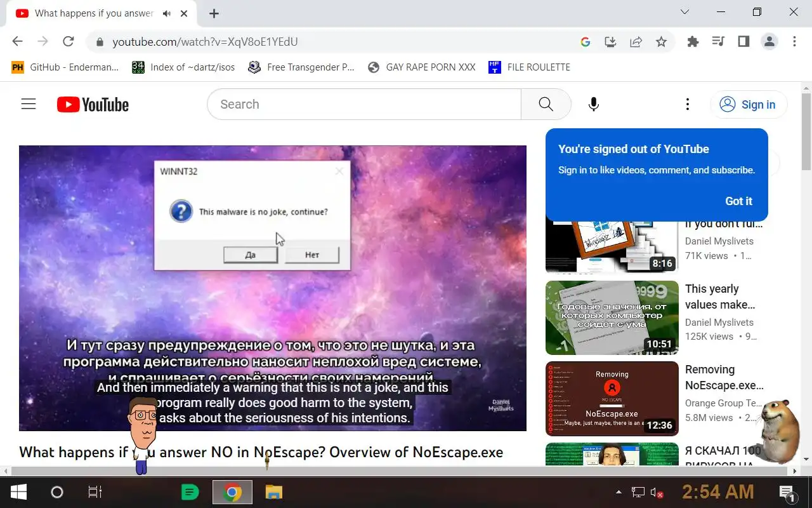The height and width of the screenshot is (508, 812).
Task: Open File Explorer from the taskbar
Action: (273, 492)
